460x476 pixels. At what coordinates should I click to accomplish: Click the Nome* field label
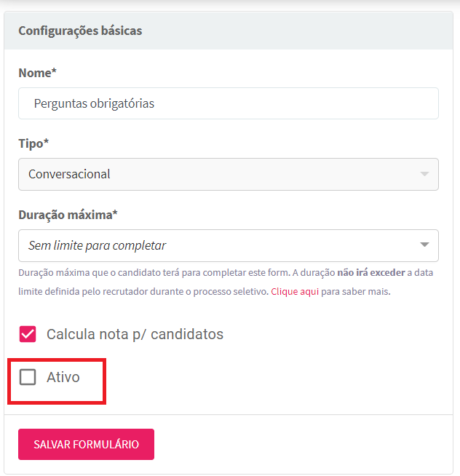point(35,73)
